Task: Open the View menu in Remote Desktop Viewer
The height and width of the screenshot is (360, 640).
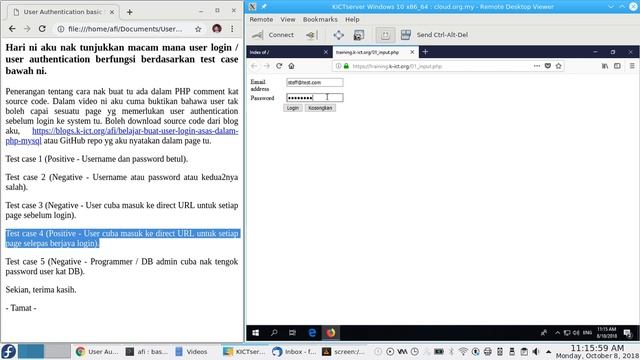Action: pos(288,19)
